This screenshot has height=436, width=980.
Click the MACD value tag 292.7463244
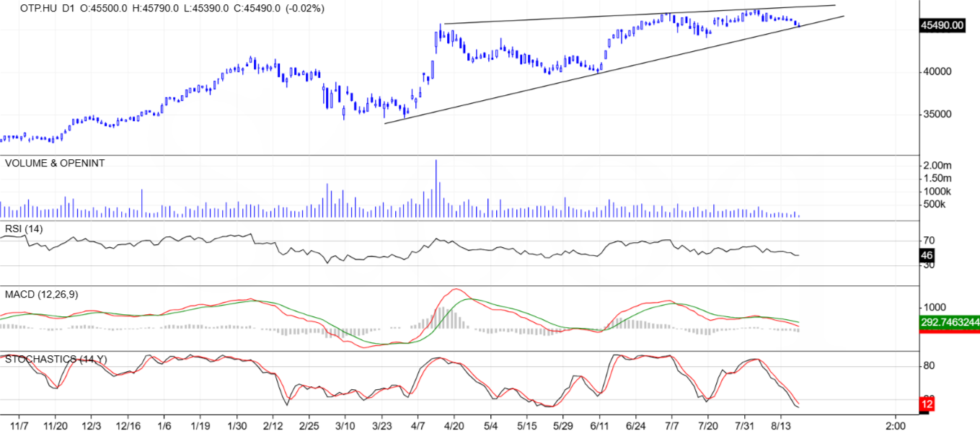pos(950,324)
